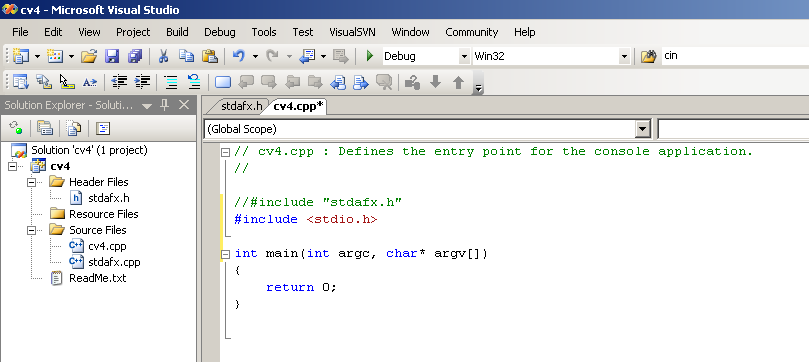Select Solution 'cv4' (1 project) node

89,150
